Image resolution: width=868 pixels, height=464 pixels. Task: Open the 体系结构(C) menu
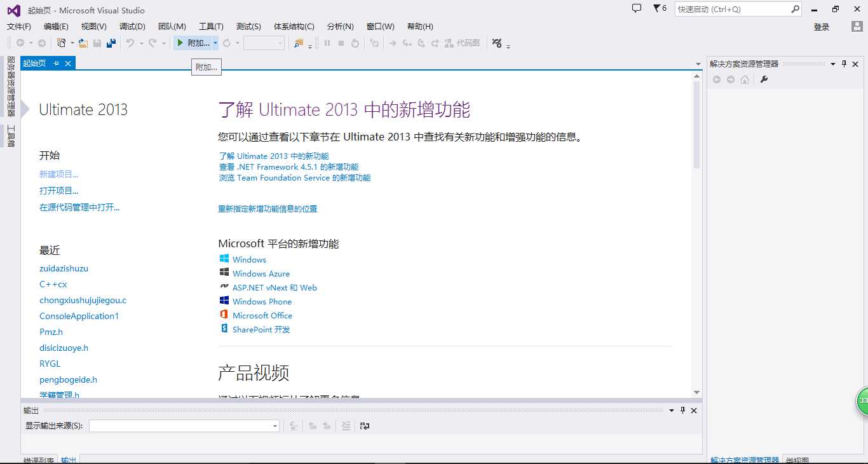tap(294, 26)
